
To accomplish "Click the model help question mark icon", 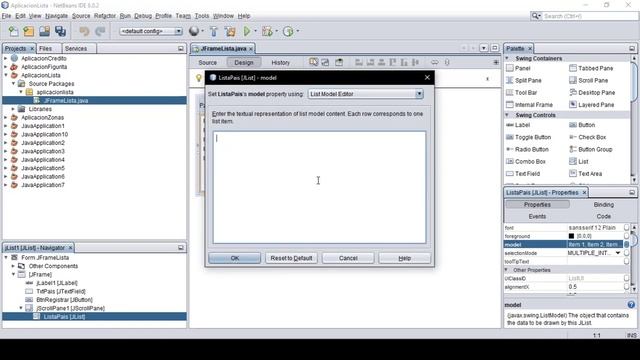I will (631, 304).
